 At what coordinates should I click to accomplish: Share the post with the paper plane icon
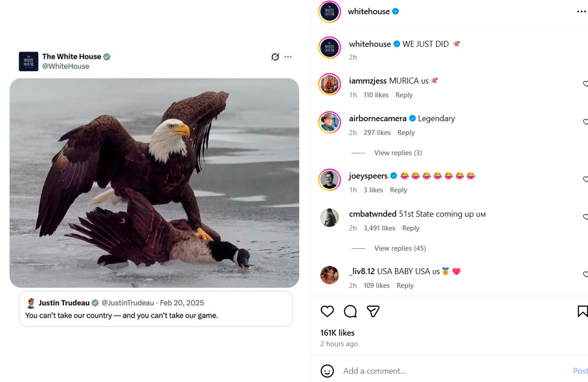pos(373,311)
